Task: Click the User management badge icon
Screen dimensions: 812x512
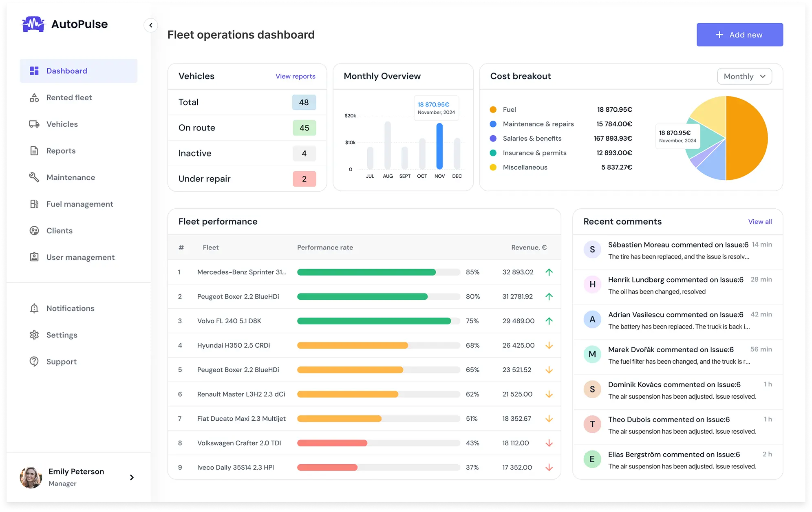Action: coord(34,257)
